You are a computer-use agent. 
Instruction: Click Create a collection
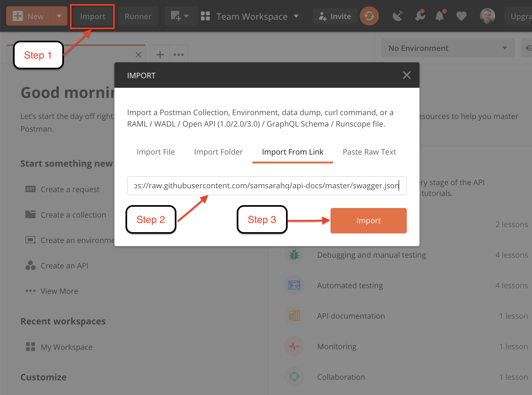[73, 215]
